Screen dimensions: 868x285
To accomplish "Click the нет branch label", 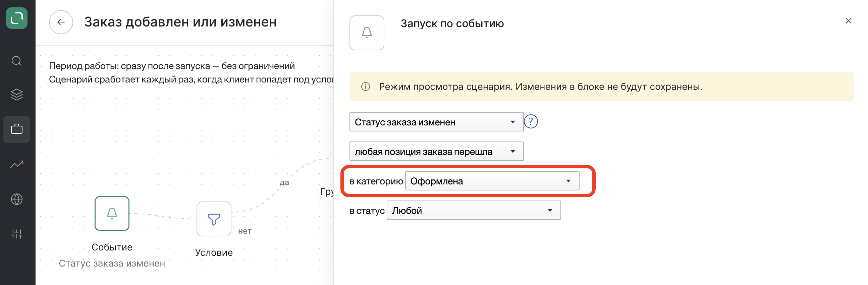I will point(245,231).
